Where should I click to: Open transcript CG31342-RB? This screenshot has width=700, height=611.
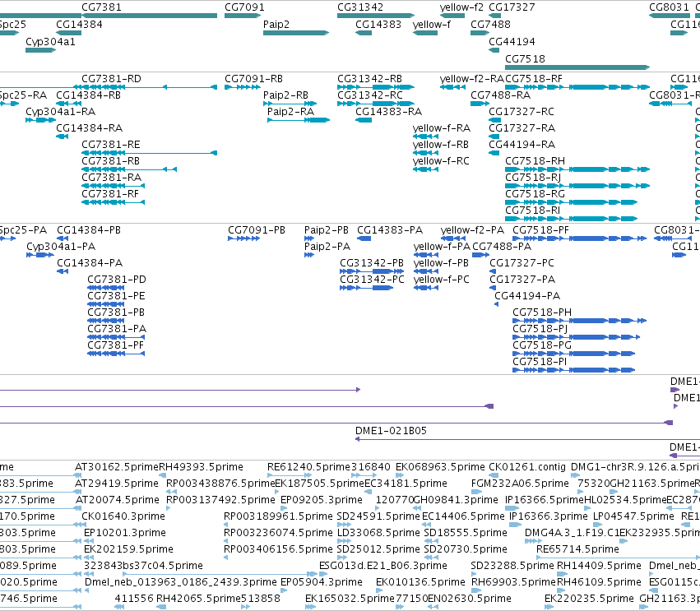[x=369, y=79]
